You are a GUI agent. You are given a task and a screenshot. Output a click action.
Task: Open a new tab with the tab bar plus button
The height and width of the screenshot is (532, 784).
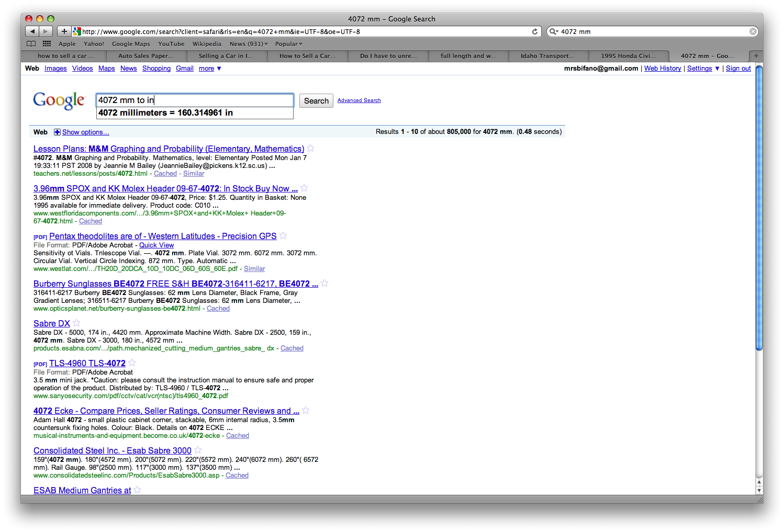point(756,56)
